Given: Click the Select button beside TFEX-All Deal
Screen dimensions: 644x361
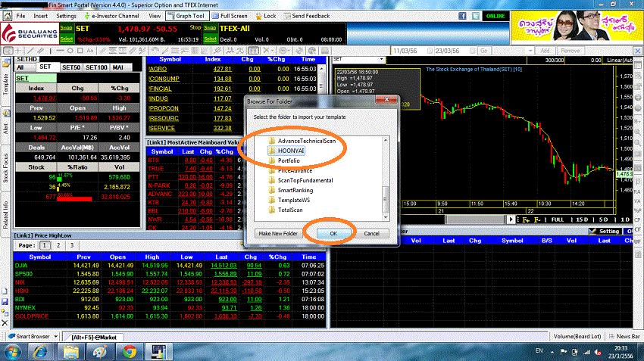Looking at the screenshot, I should tap(210, 39).
